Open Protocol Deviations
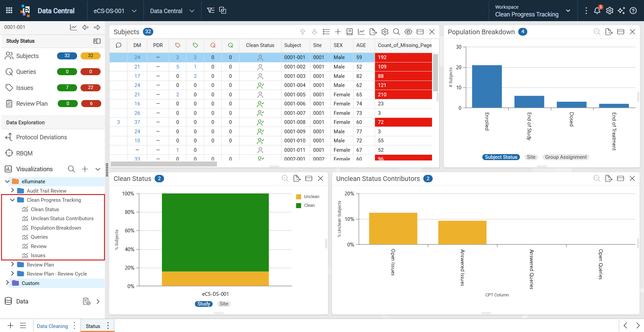Image resolution: width=644 pixels, height=332 pixels. (x=42, y=137)
